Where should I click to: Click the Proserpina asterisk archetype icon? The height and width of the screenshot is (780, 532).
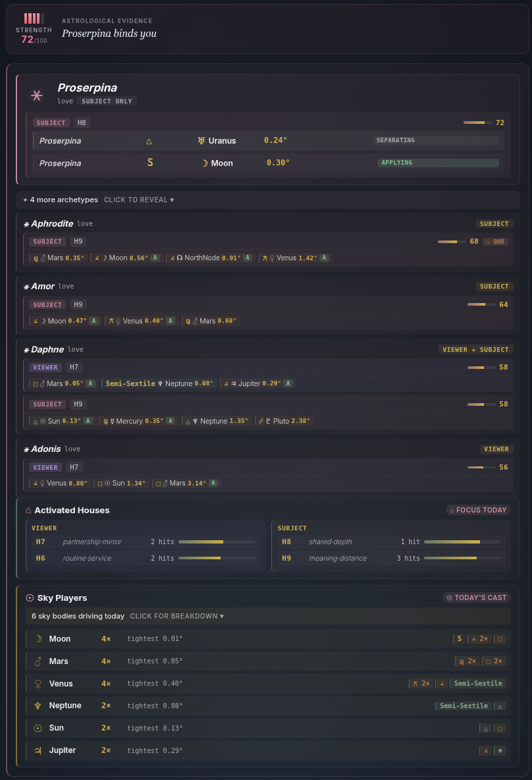(x=37, y=95)
